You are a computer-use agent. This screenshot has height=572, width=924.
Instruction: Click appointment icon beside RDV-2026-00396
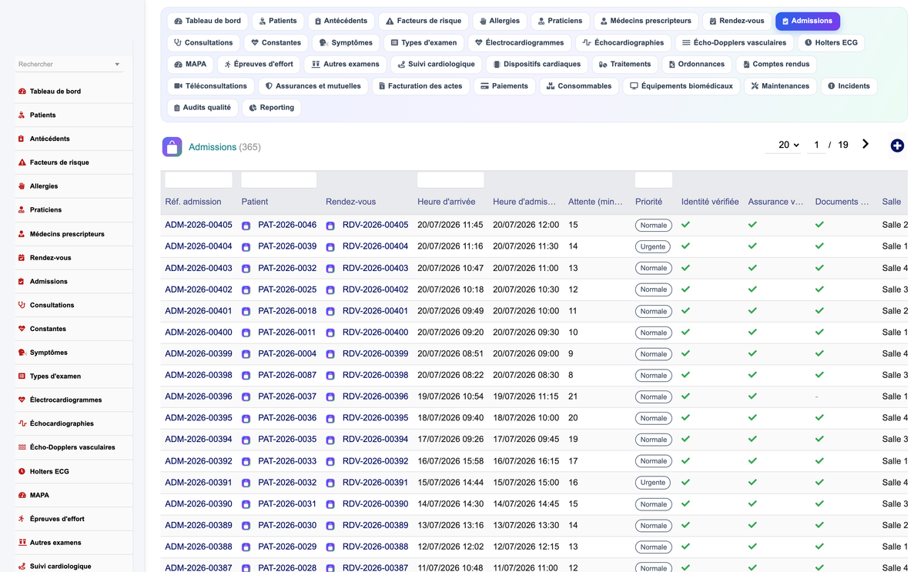coord(330,397)
